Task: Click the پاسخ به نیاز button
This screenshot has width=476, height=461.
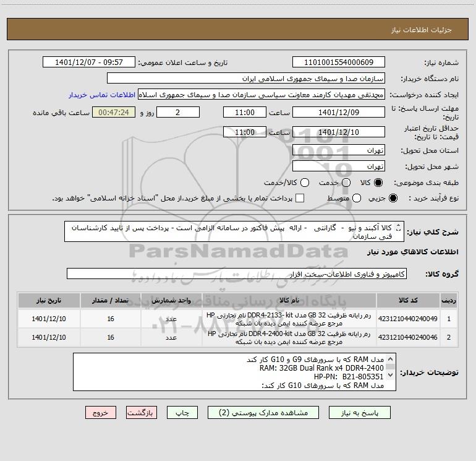Action: point(360,413)
